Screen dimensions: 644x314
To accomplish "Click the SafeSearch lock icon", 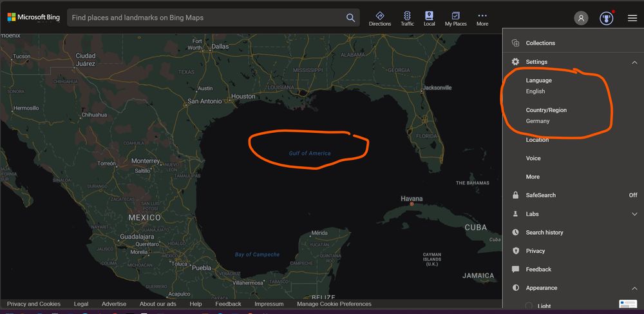I will click(x=515, y=195).
